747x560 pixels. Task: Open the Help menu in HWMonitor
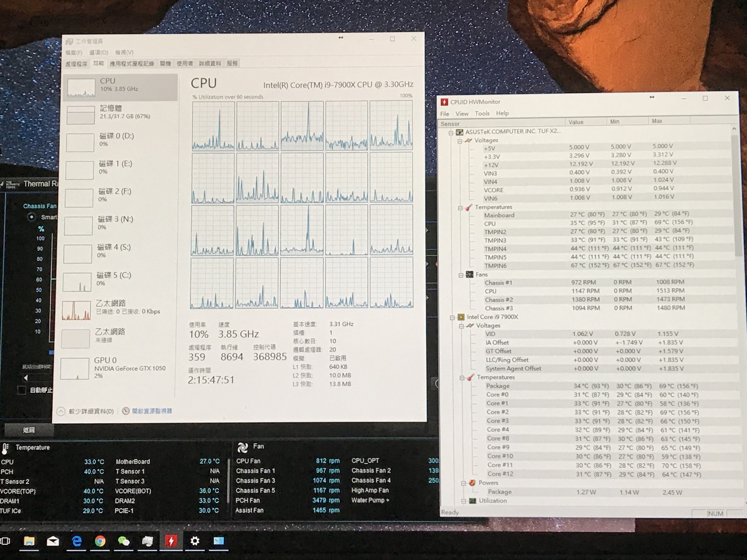502,113
